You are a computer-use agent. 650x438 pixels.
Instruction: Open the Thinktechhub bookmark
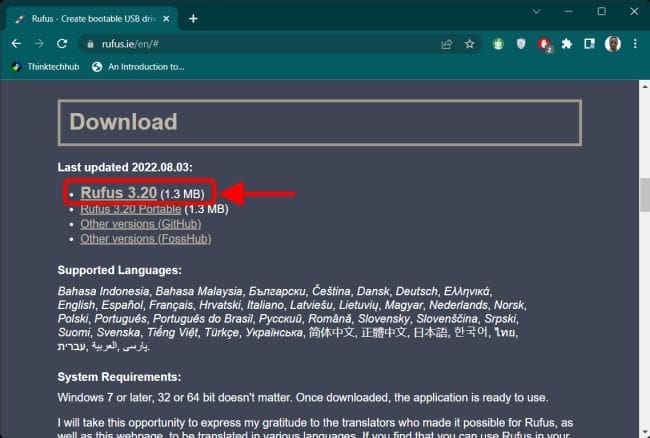coord(45,67)
